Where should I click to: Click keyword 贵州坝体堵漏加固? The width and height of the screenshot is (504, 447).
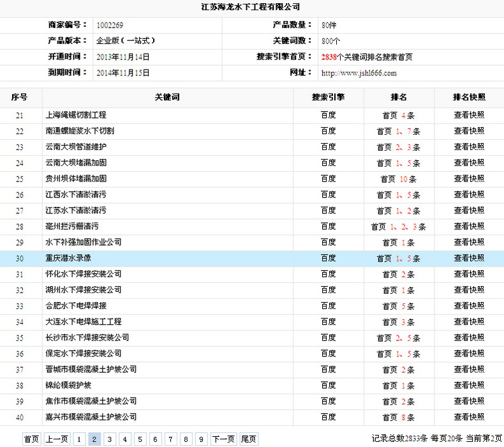pyautogui.click(x=76, y=179)
